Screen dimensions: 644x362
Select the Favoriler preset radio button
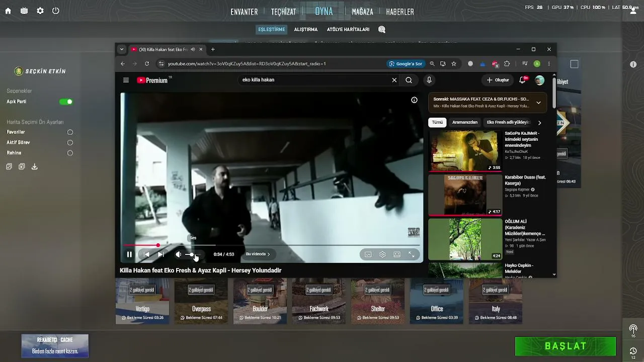tap(70, 132)
